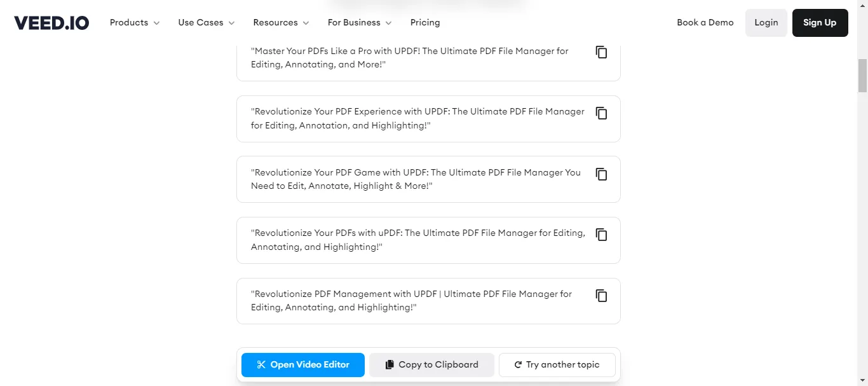Go to the Pricing page

click(425, 23)
